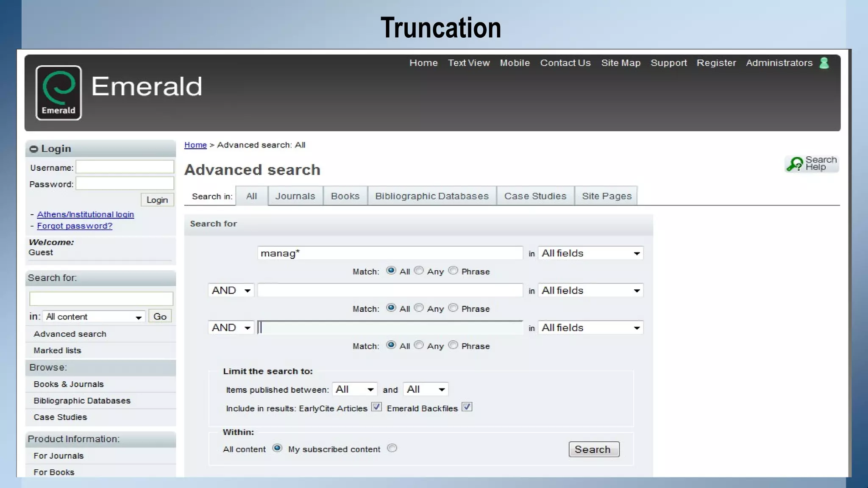Switch to the Journals tab
The width and height of the screenshot is (868, 488).
[295, 196]
